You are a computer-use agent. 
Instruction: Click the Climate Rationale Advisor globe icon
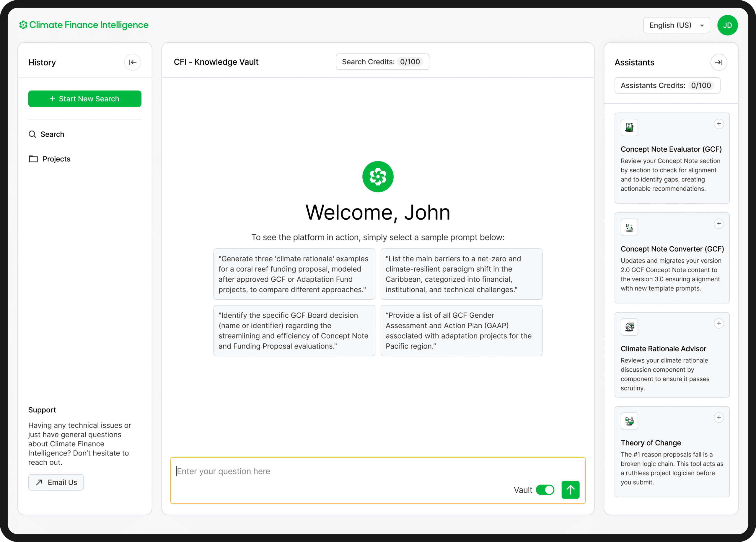click(x=629, y=327)
